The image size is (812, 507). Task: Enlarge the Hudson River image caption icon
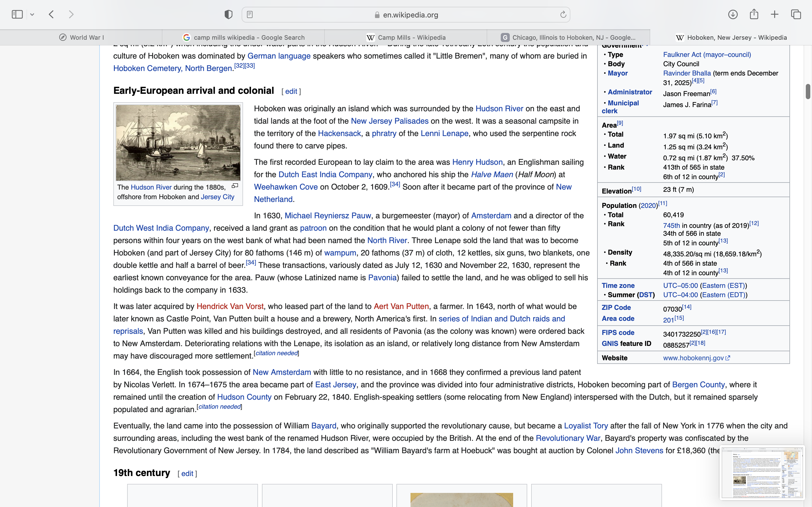[235, 186]
